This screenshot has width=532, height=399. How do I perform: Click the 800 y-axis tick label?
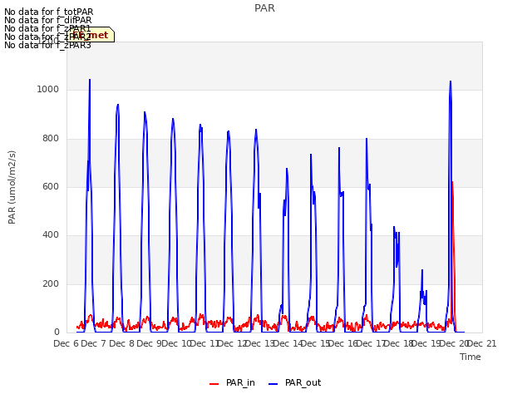tap(51, 138)
